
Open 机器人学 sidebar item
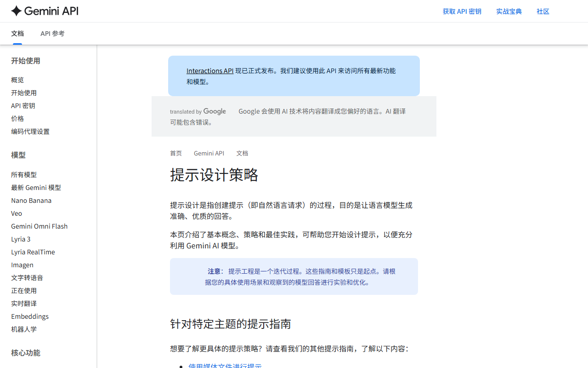click(24, 329)
